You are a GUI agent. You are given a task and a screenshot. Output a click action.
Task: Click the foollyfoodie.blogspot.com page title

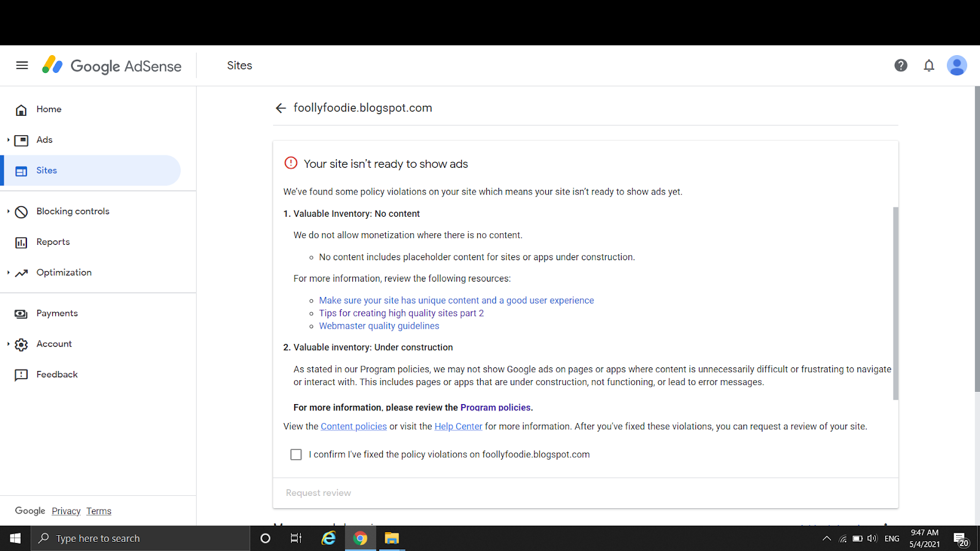pyautogui.click(x=363, y=108)
